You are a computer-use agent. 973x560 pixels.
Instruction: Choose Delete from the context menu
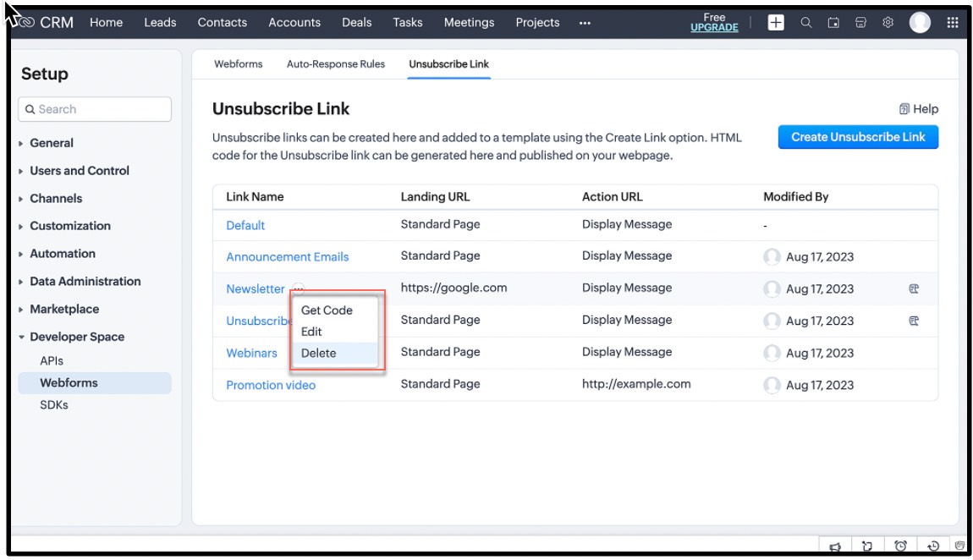[x=319, y=354]
